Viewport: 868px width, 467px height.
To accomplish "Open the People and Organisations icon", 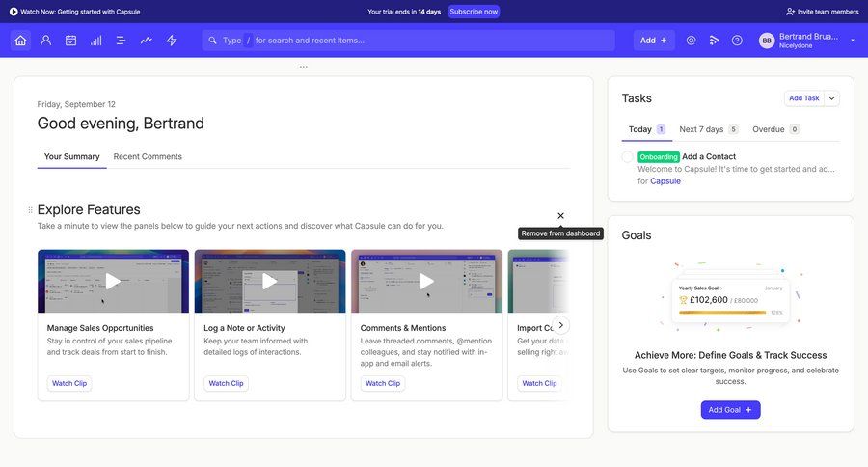I will [45, 41].
